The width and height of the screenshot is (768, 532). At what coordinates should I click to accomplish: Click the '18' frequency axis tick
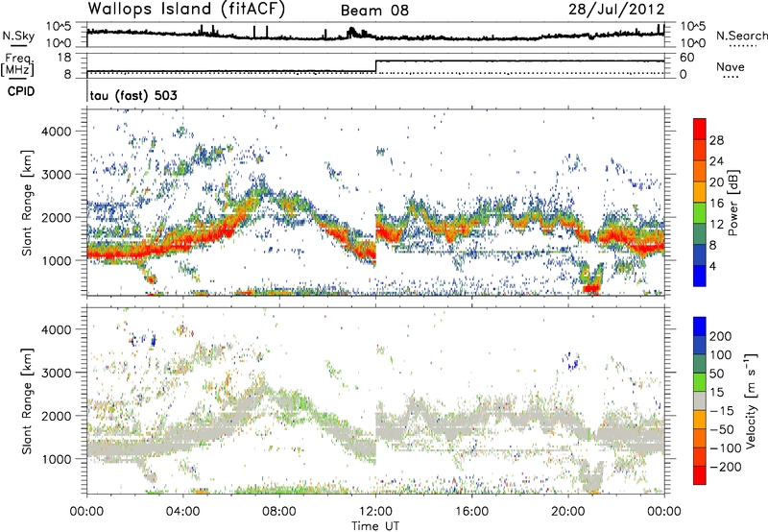coord(64,58)
